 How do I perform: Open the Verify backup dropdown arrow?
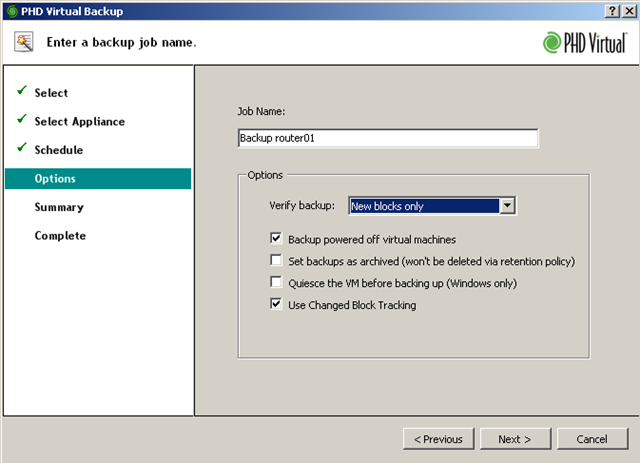[x=507, y=206]
